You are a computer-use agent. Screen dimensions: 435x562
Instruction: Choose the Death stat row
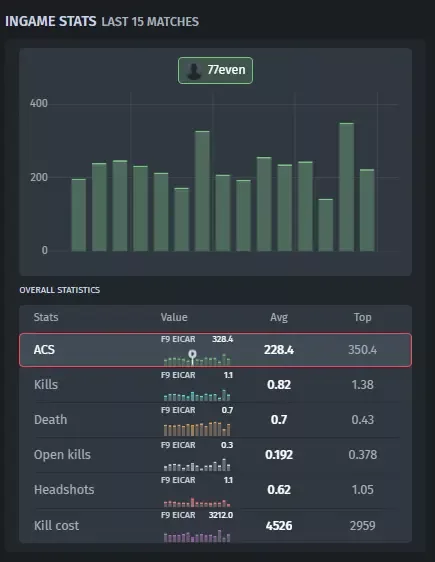[215, 420]
